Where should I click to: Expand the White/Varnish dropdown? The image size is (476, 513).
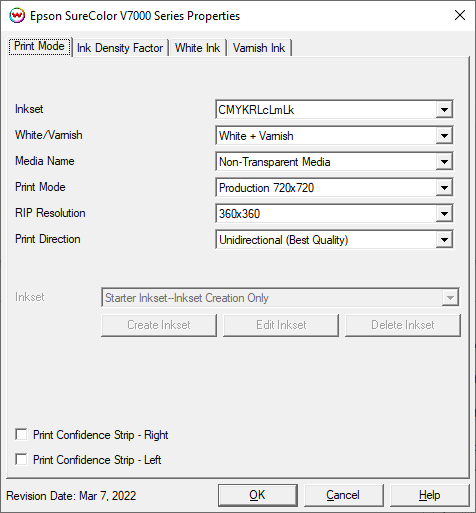(444, 136)
